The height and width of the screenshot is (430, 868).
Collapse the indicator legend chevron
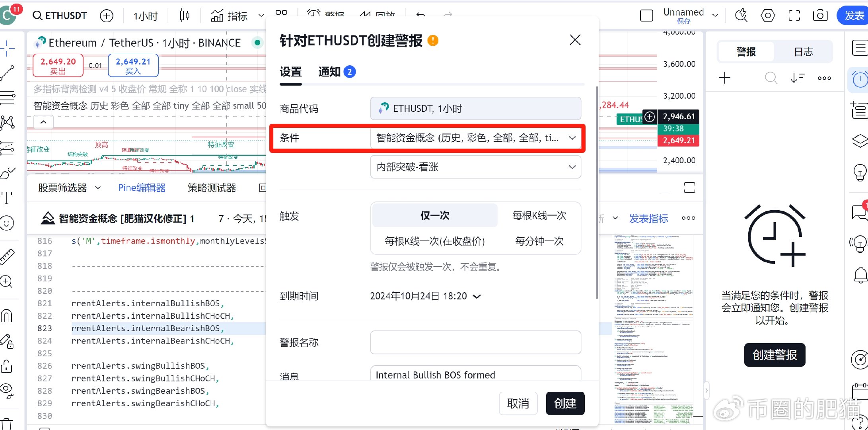[44, 122]
